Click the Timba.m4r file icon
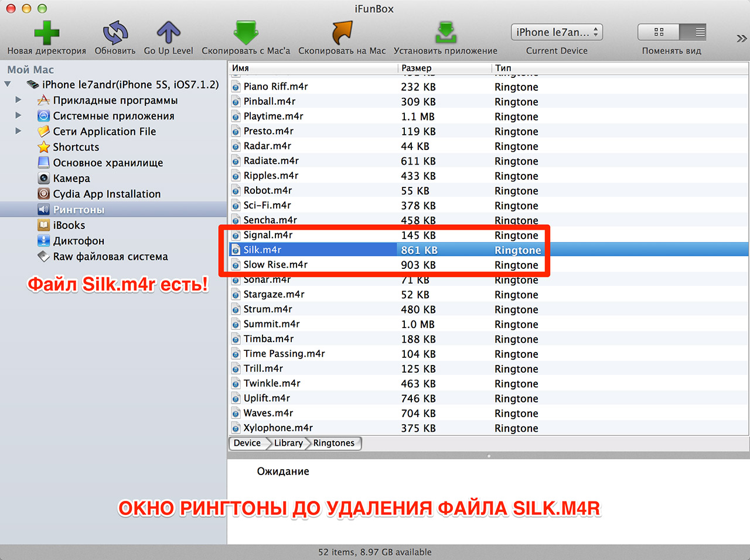The width and height of the screenshot is (750, 560). pos(236,339)
